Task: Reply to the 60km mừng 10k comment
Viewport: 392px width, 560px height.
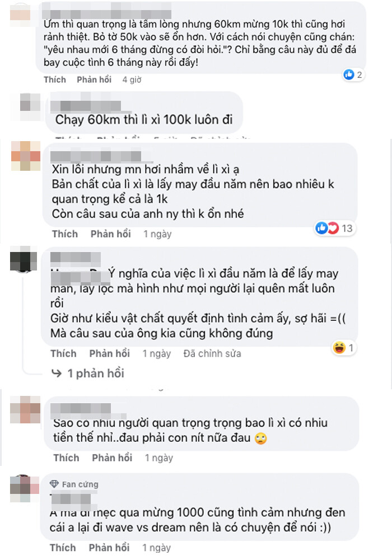Action: (94, 80)
